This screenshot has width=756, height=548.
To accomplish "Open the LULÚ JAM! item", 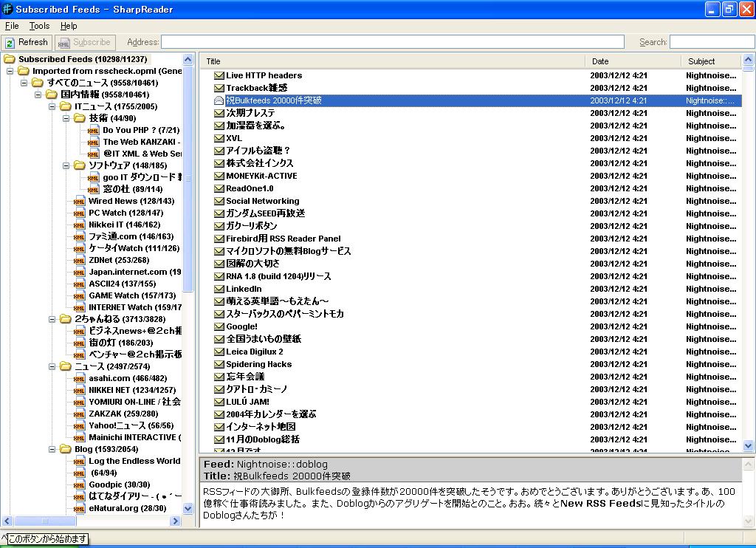I will [248, 402].
